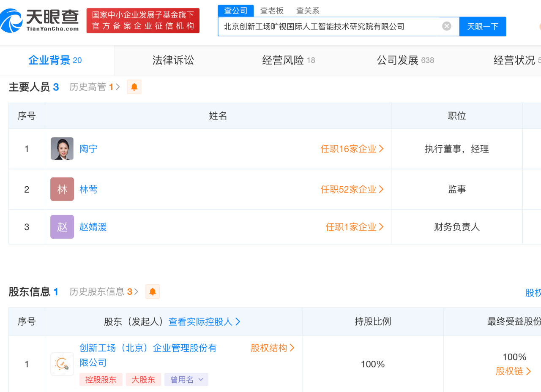The image size is (541, 392).
Task: Expand 任职1家企业 for 赵婧湲
Action: coord(355,227)
